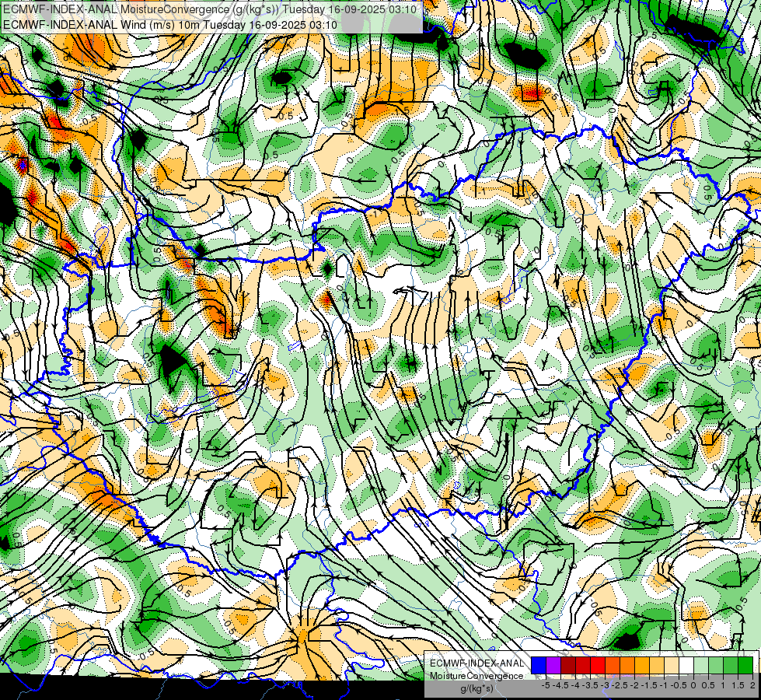Image resolution: width=761 pixels, height=700 pixels.
Task: Click the darkest green swatch before 2
Action: coord(745,666)
